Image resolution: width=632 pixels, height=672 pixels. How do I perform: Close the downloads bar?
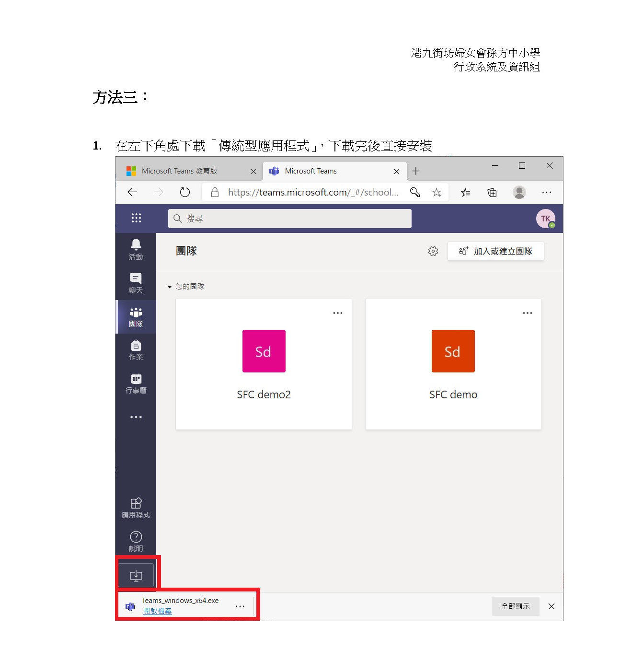click(x=552, y=606)
